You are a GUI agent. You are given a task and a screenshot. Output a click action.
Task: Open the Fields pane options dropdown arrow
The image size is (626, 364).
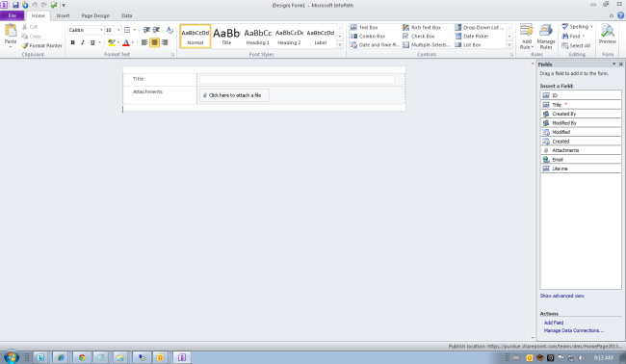(614, 64)
